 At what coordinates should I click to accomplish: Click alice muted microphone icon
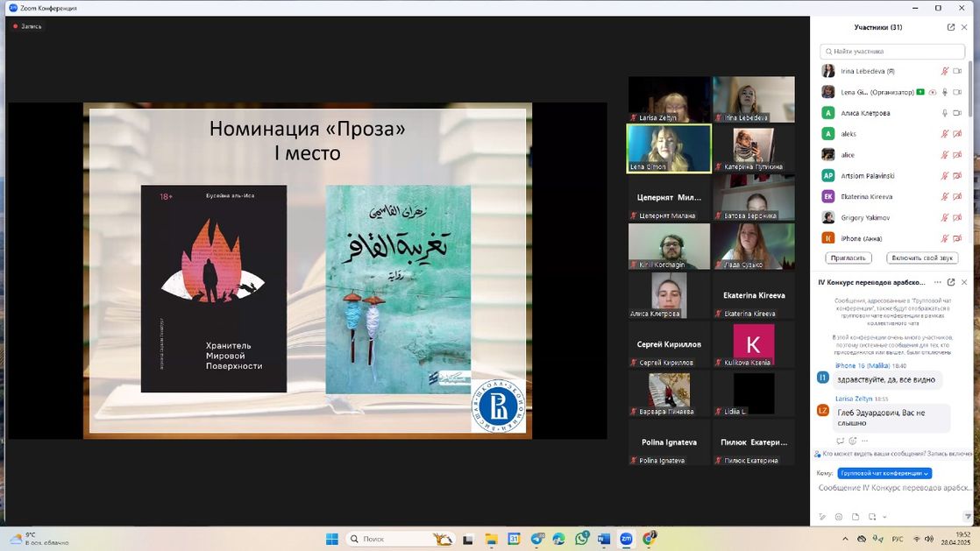[x=945, y=155]
